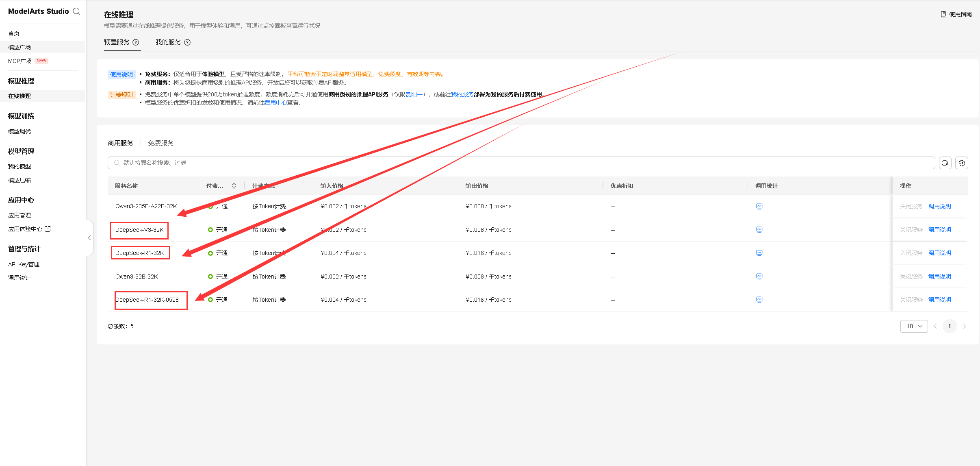The height and width of the screenshot is (466, 980).
Task: Go to the next page arrow
Action: [x=964, y=326]
